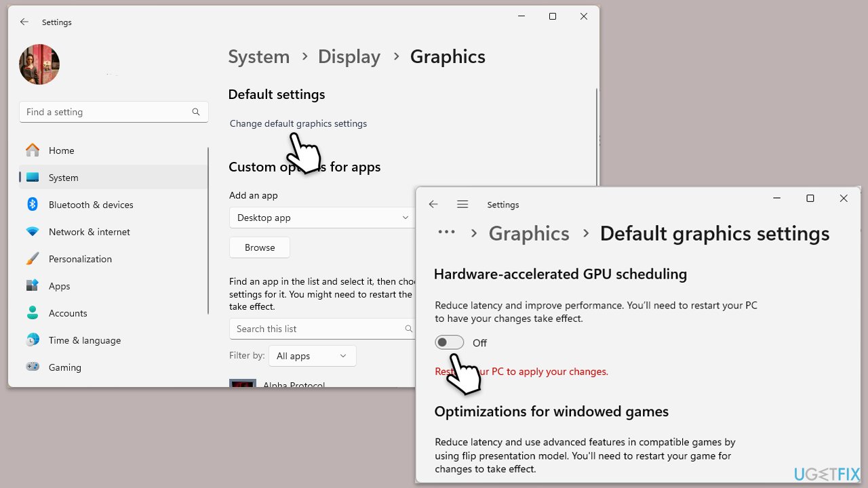The image size is (868, 488).
Task: Click the back arrow in the front Settings window
Action: tap(433, 204)
